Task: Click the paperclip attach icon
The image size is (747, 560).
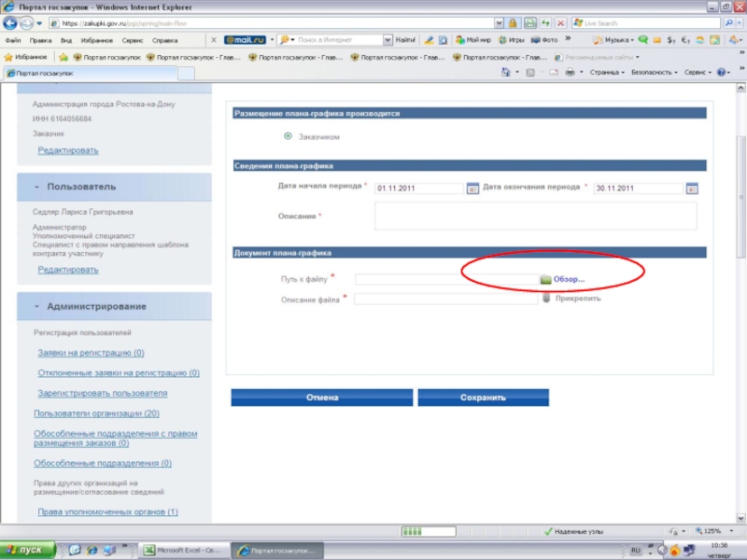Action: pyautogui.click(x=546, y=299)
